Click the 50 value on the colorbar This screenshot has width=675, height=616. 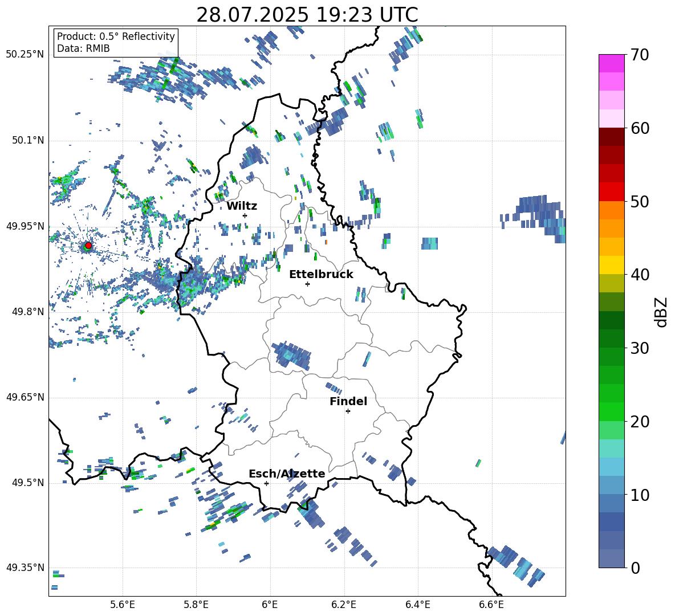640,201
